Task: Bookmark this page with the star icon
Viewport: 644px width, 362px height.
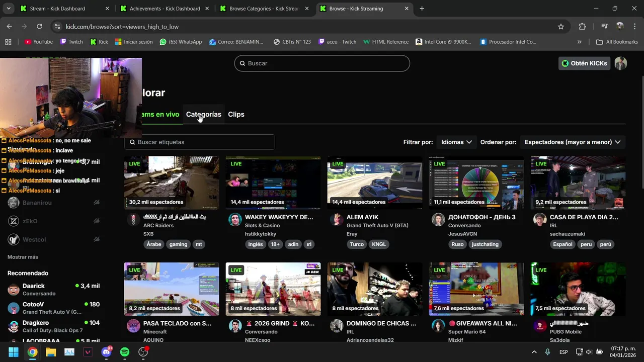Action: tap(561, 27)
